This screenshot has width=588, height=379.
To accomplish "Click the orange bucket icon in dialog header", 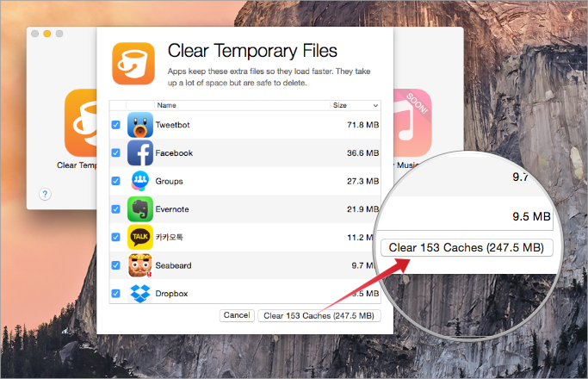I will click(x=133, y=64).
